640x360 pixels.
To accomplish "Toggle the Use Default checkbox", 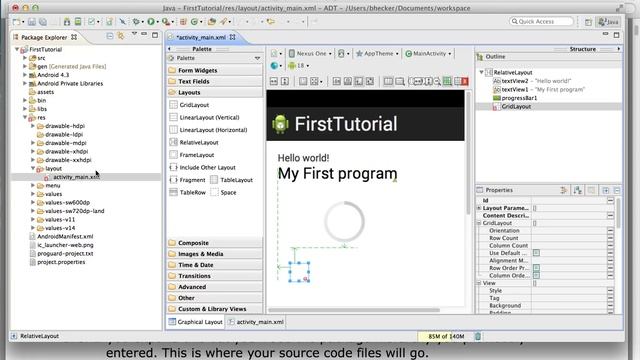I will 536,253.
